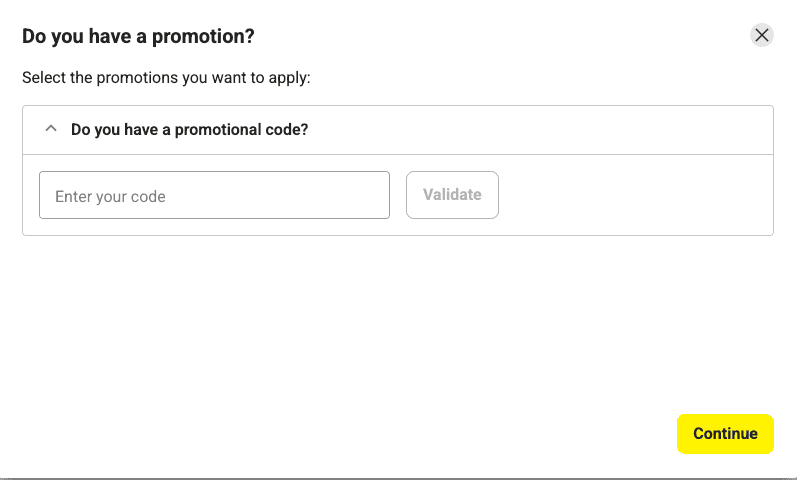The width and height of the screenshot is (797, 480).
Task: Select the 'Do you have a promotion?' title
Action: 138,37
